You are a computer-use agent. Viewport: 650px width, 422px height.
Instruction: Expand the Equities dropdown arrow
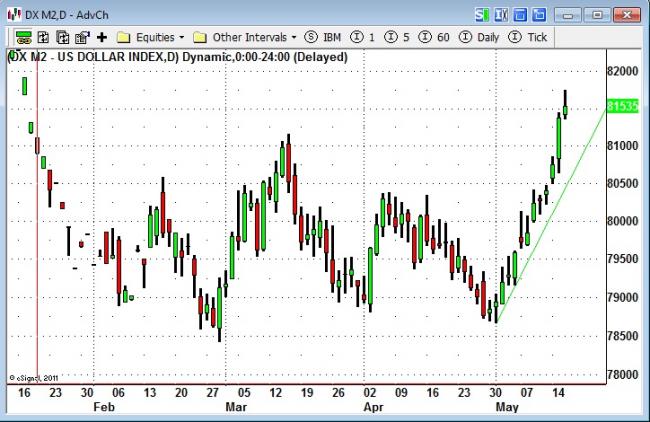tap(182, 37)
